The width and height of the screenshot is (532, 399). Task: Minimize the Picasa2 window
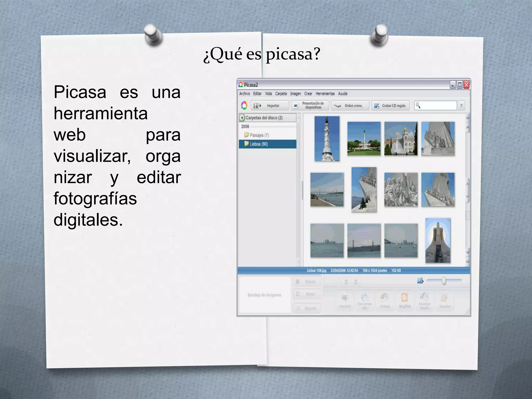tap(453, 85)
